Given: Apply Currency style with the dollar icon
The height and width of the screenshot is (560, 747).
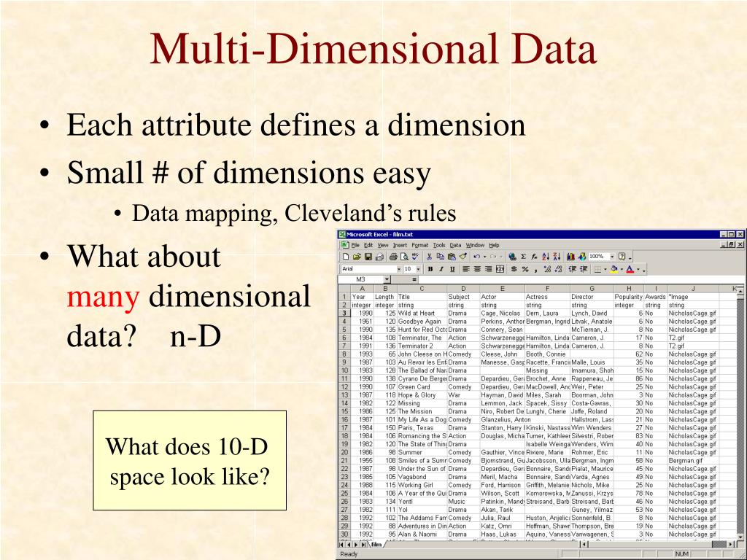Looking at the screenshot, I should pyautogui.click(x=514, y=269).
